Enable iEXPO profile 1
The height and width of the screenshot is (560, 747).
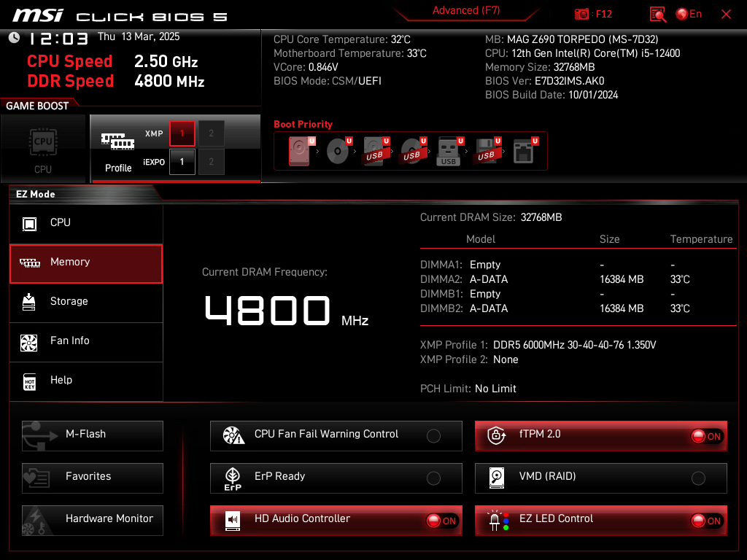click(182, 162)
